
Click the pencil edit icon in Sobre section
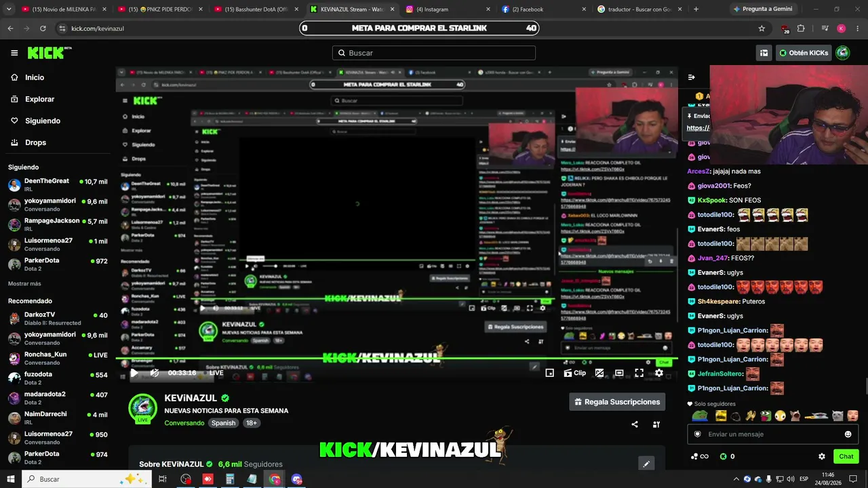646,464
